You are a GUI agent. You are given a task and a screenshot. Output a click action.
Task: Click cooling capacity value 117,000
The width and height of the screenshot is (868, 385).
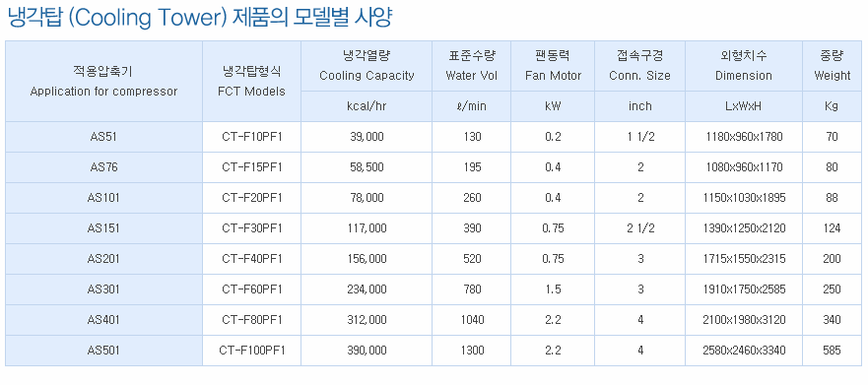[367, 227]
